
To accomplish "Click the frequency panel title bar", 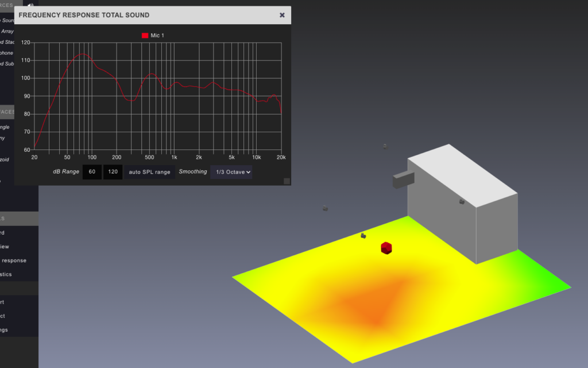I will coord(144,15).
